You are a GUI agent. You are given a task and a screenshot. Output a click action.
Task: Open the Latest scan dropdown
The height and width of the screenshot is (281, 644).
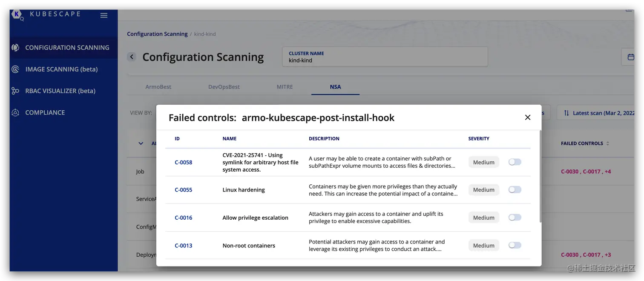[596, 113]
